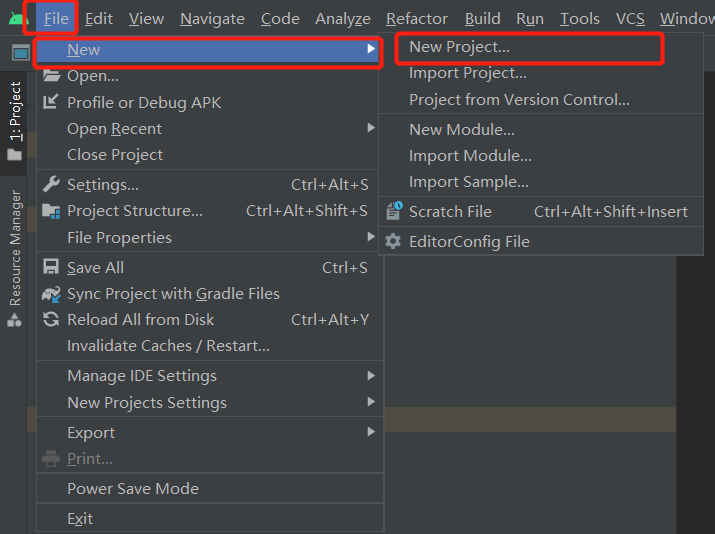Toggle Power Save Mode
715x534 pixels.
pos(210,488)
